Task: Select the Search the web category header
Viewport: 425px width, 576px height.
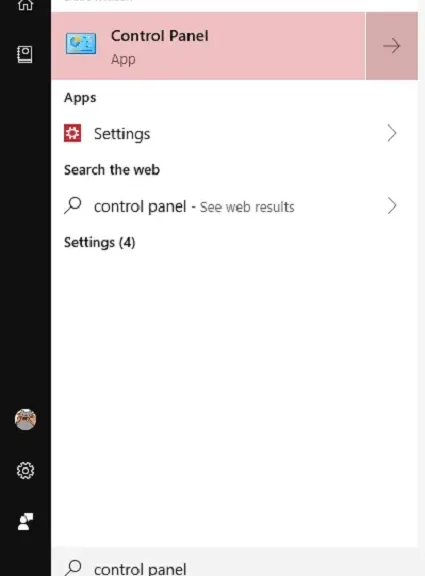Action: pyautogui.click(x=112, y=170)
